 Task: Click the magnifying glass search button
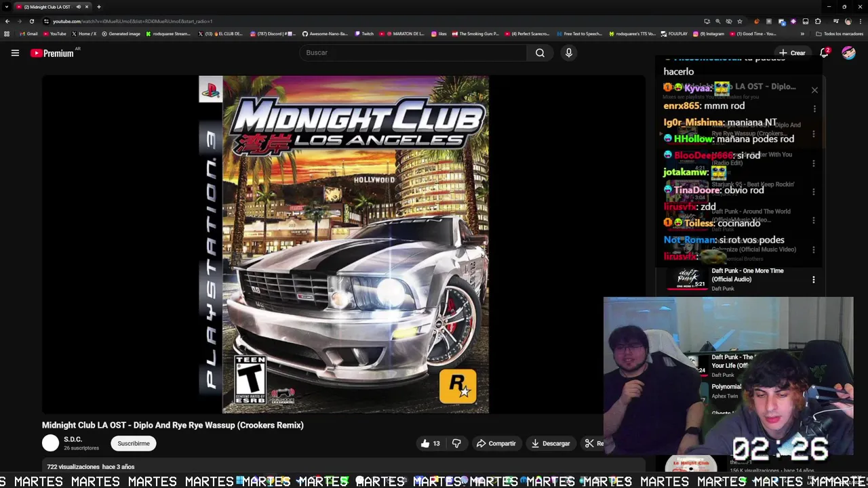click(540, 53)
